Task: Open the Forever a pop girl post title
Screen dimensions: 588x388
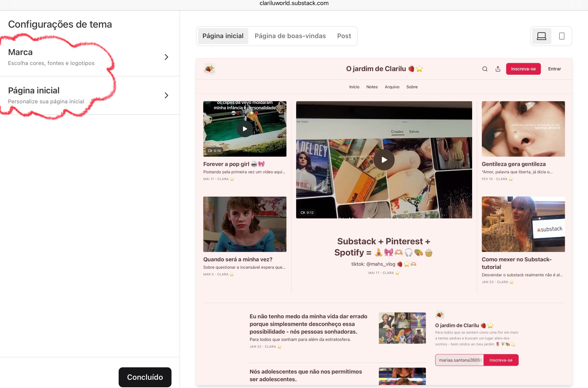Action: (x=234, y=164)
